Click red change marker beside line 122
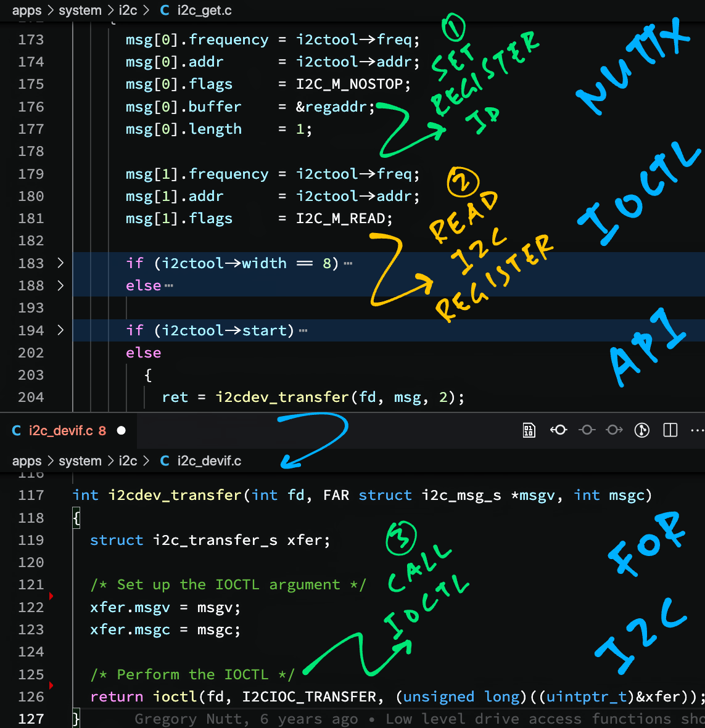The height and width of the screenshot is (728, 705). (51, 595)
